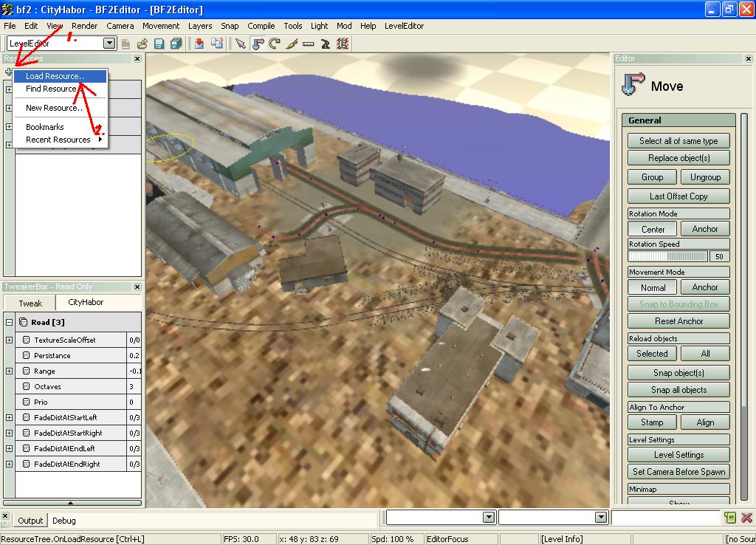756x545 pixels.
Task: Open the Layers menu
Action: [200, 26]
